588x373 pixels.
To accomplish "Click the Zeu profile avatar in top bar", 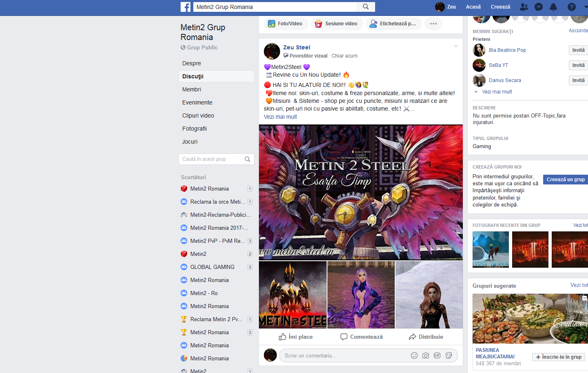I will click(x=440, y=7).
